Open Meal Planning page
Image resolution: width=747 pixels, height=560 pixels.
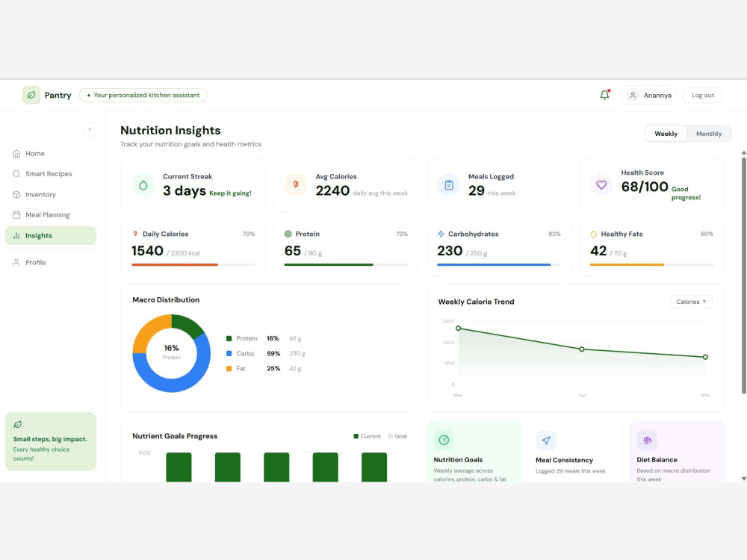click(x=51, y=215)
